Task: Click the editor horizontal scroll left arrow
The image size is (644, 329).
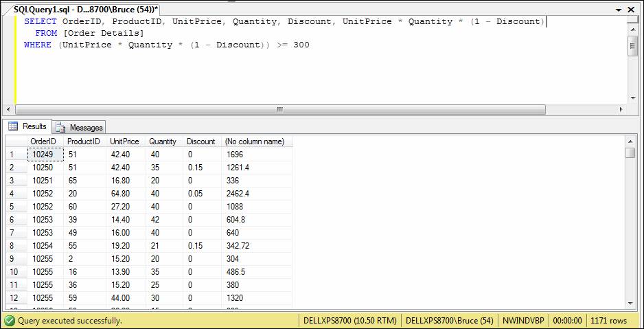Action: click(x=9, y=110)
